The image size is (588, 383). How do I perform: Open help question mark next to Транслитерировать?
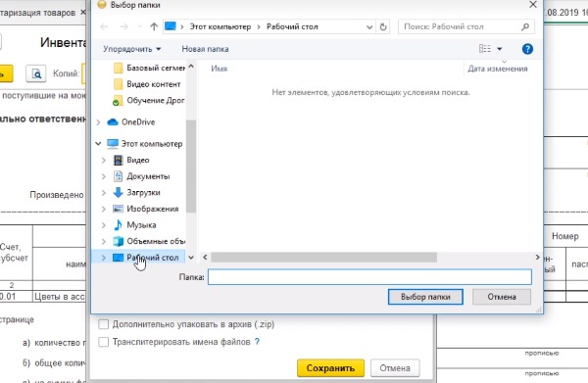257,342
